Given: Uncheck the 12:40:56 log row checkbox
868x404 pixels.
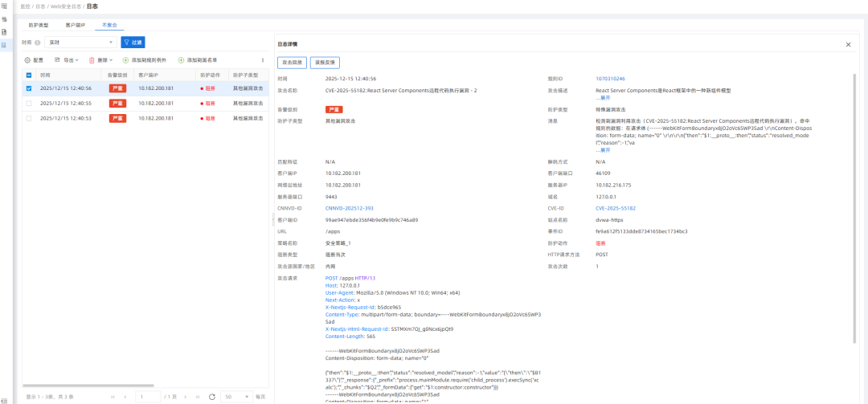Looking at the screenshot, I should click(29, 88).
